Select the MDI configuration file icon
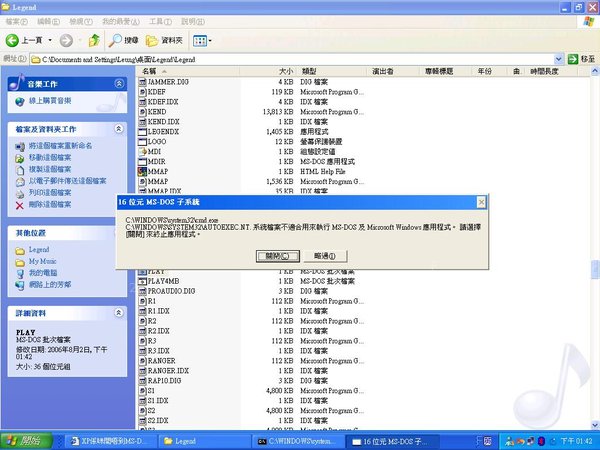The width and height of the screenshot is (600, 450). (142, 152)
